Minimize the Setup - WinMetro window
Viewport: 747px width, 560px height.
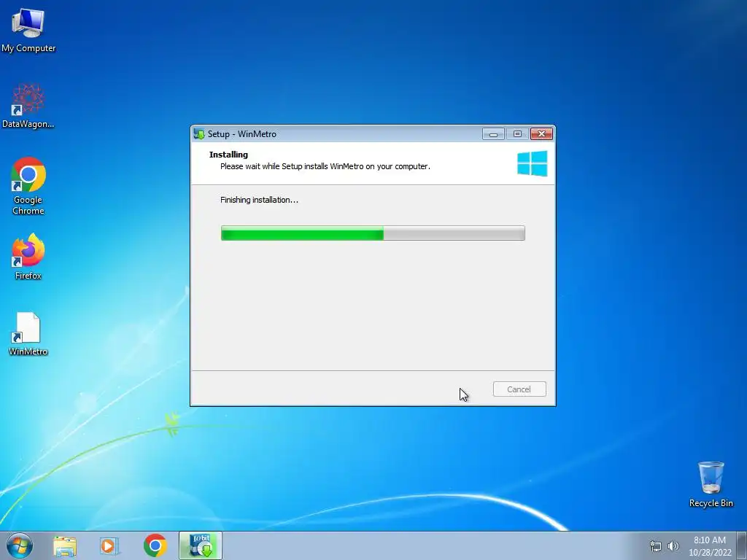(493, 134)
